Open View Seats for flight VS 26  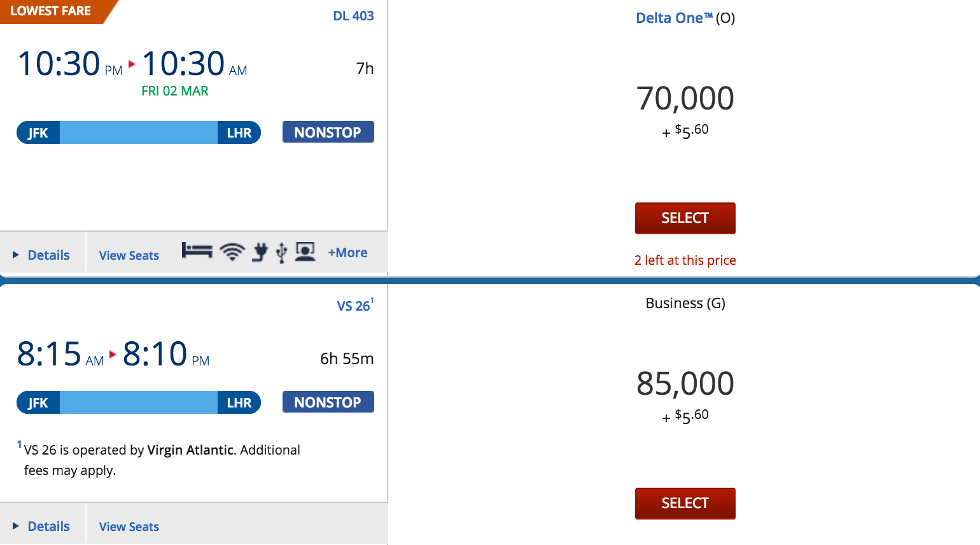(129, 527)
